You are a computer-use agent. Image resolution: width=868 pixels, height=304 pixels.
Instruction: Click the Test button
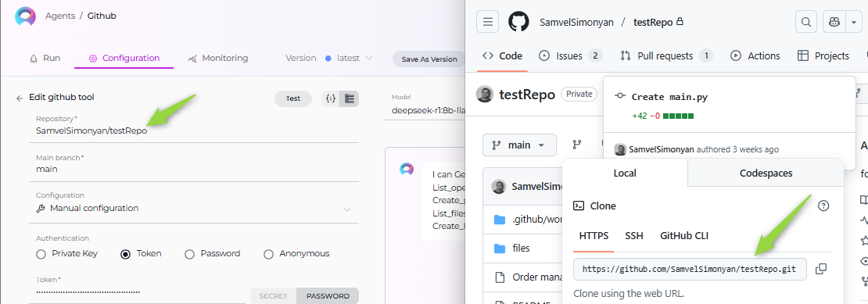pos(292,98)
